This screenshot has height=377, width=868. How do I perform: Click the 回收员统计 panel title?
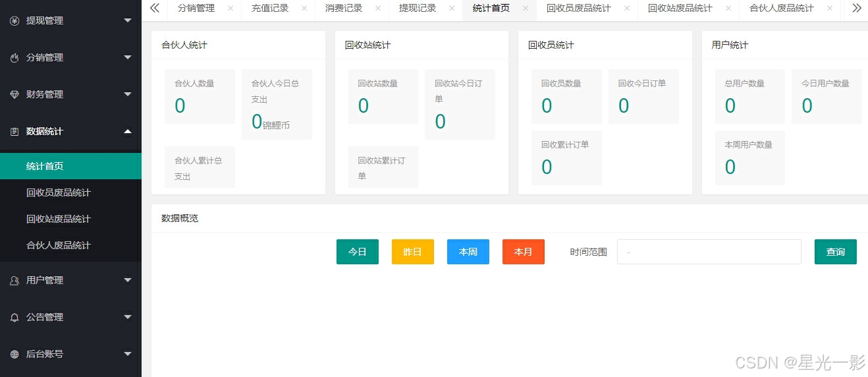[x=551, y=45]
